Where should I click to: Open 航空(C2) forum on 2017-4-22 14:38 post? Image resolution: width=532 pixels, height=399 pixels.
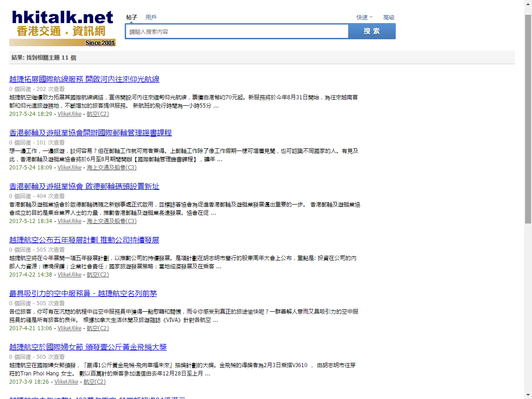[98, 275]
